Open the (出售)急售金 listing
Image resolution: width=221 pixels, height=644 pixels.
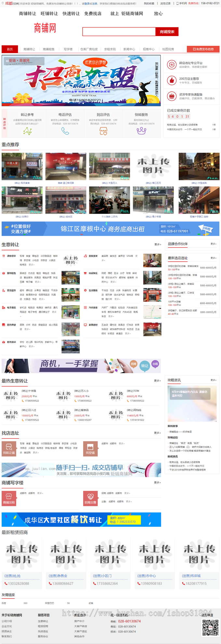pyautogui.click(x=58, y=576)
